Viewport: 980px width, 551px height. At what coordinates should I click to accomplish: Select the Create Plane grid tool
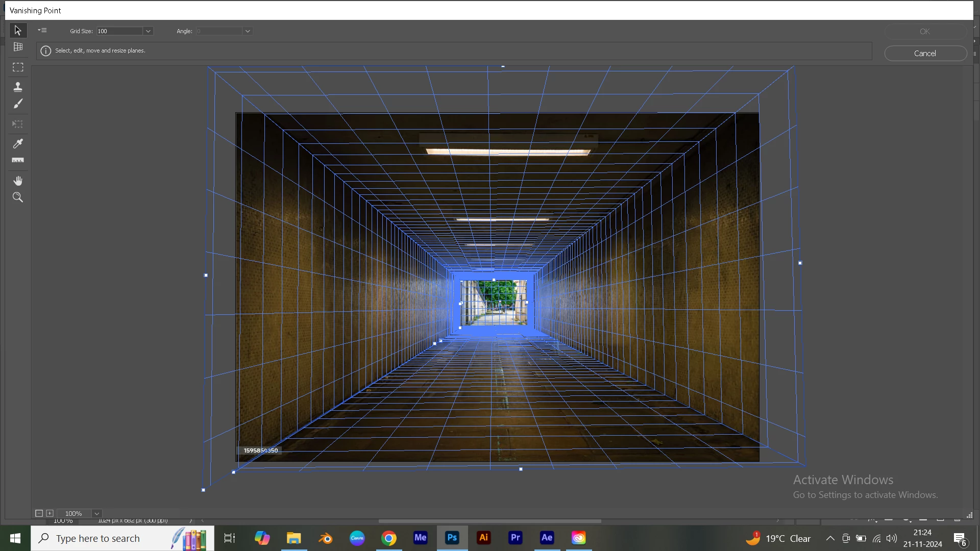coord(18,47)
